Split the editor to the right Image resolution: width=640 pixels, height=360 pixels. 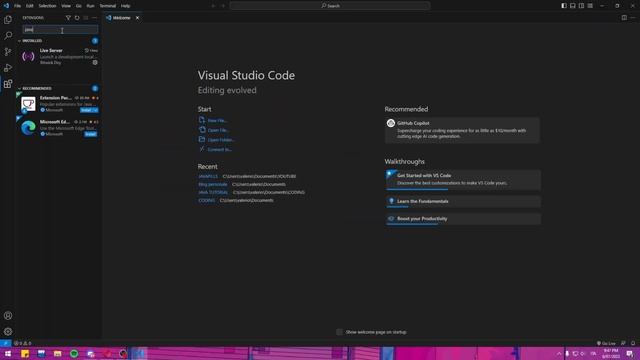tap(624, 18)
